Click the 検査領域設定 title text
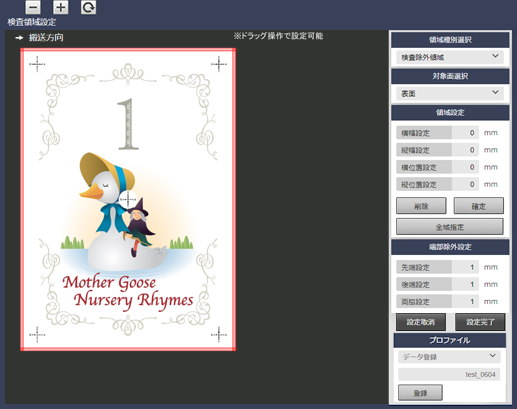Image resolution: width=517 pixels, height=409 pixels. point(32,22)
